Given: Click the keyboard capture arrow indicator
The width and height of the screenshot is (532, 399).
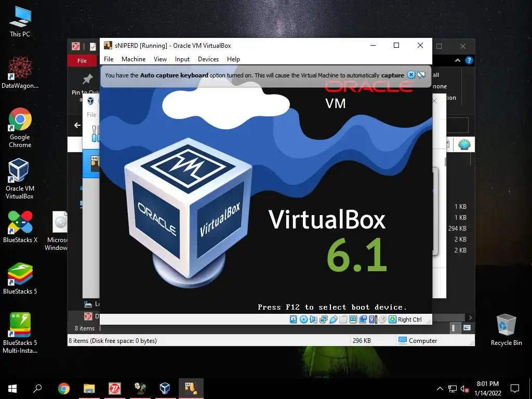Looking at the screenshot, I should pos(392,320).
